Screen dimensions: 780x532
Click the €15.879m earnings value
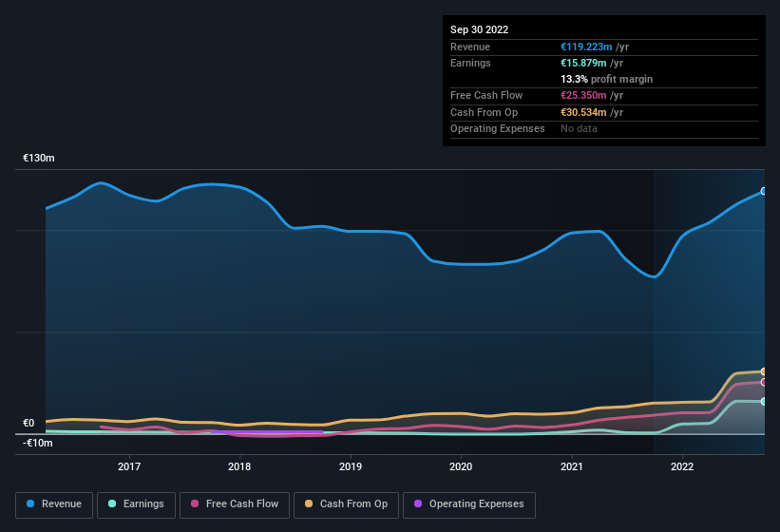583,63
